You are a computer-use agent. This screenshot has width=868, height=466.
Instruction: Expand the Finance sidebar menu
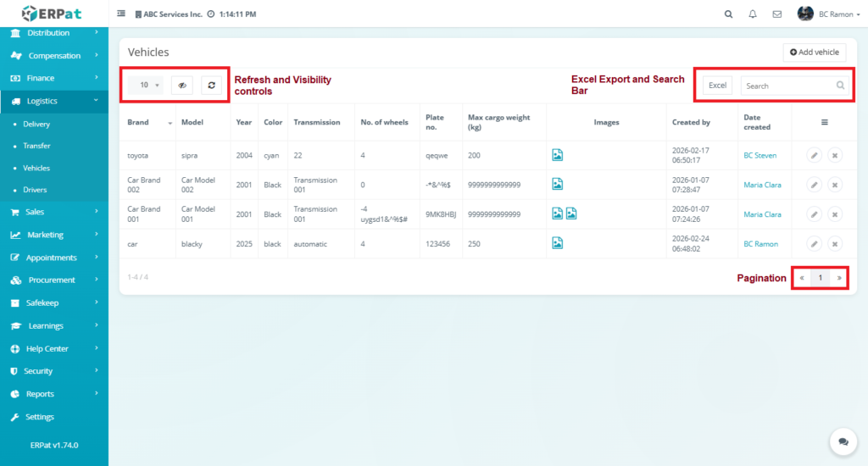coord(54,78)
